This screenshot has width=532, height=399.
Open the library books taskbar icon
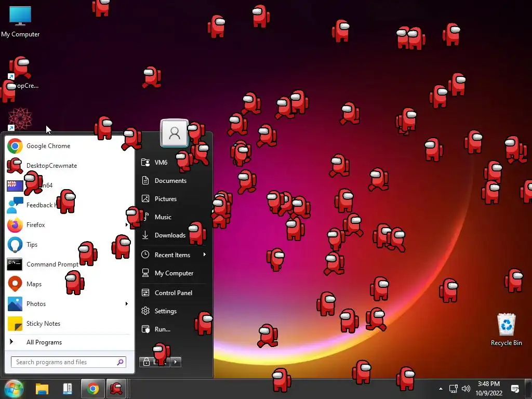point(68,389)
